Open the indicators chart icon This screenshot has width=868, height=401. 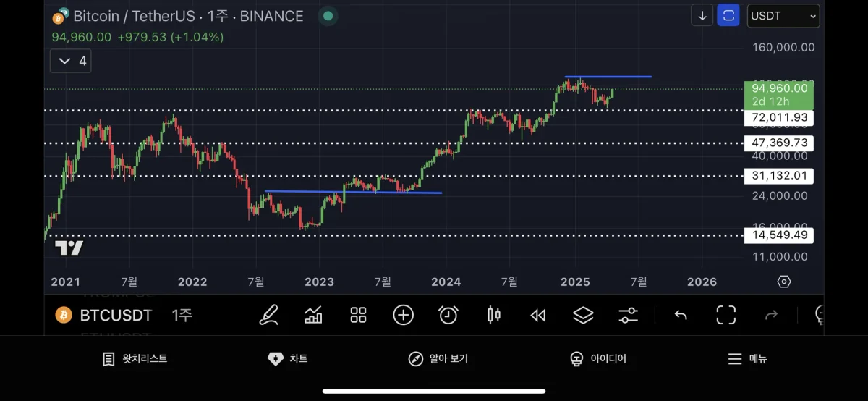point(313,315)
